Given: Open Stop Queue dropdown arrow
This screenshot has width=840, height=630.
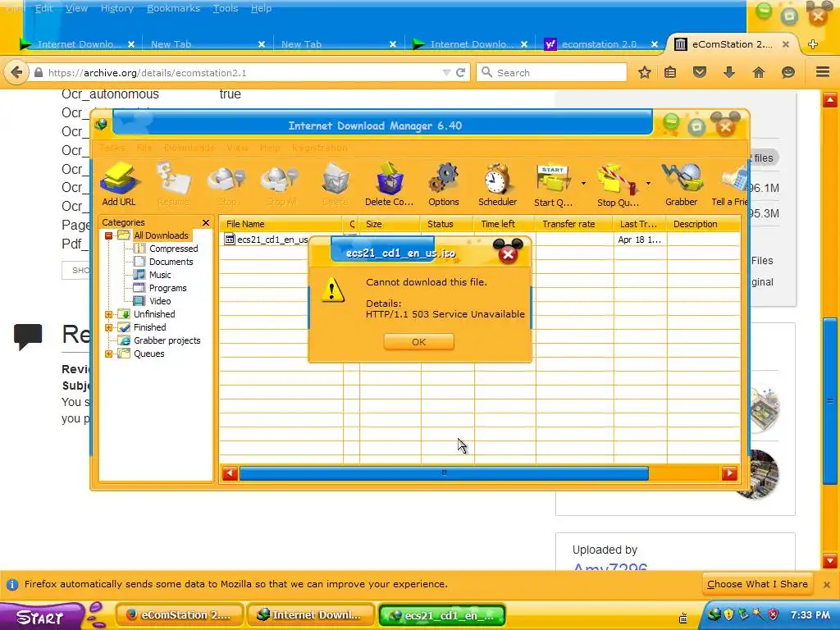Looking at the screenshot, I should pyautogui.click(x=648, y=183).
